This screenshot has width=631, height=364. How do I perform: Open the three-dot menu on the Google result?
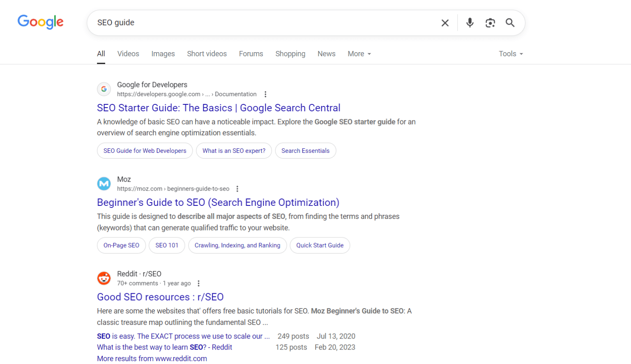pos(265,94)
